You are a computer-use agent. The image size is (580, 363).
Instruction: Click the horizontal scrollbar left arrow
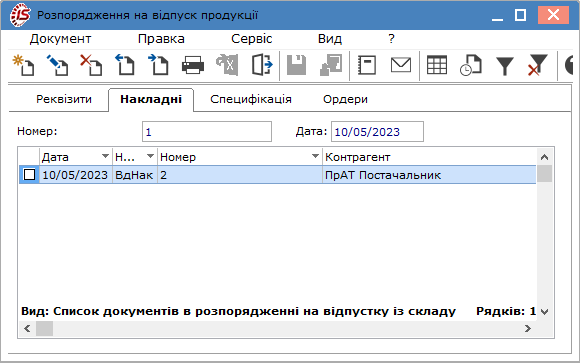pos(27,329)
